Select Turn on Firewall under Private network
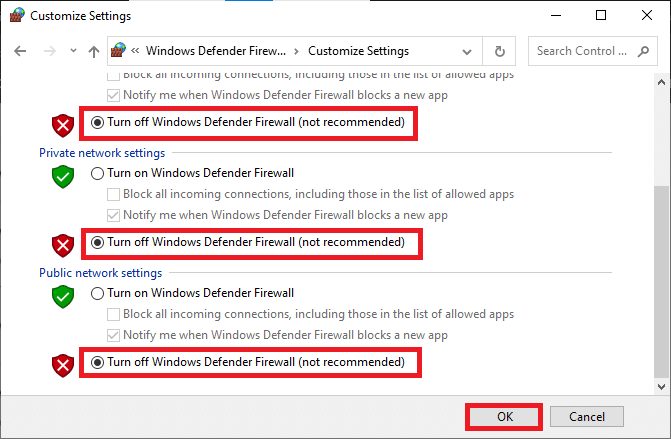Image resolution: width=671 pixels, height=439 pixels. coord(97,173)
